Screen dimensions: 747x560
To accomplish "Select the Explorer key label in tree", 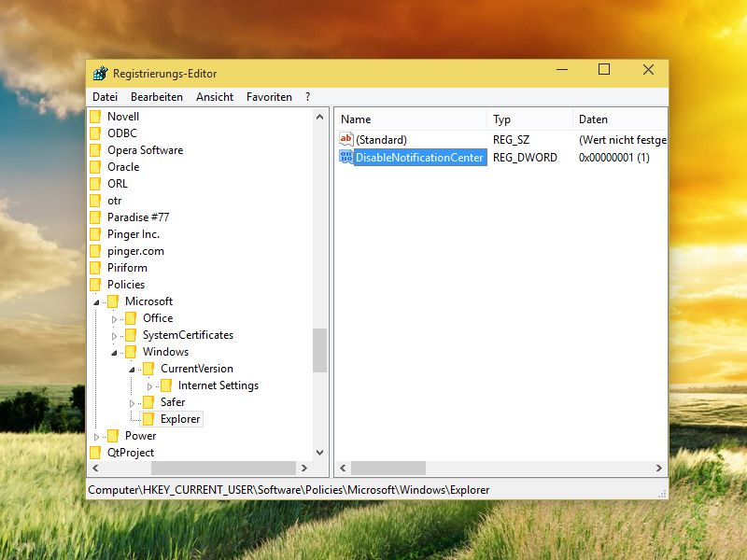I will click(x=180, y=419).
